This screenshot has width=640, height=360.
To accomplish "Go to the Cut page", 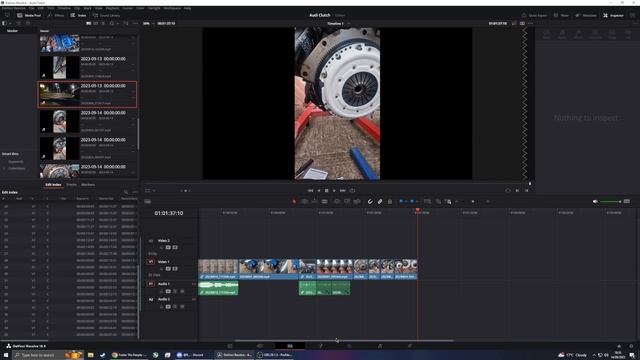I will pos(260,346).
